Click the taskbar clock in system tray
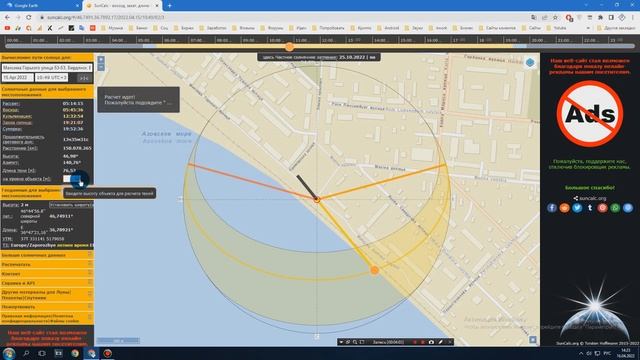 point(625,353)
